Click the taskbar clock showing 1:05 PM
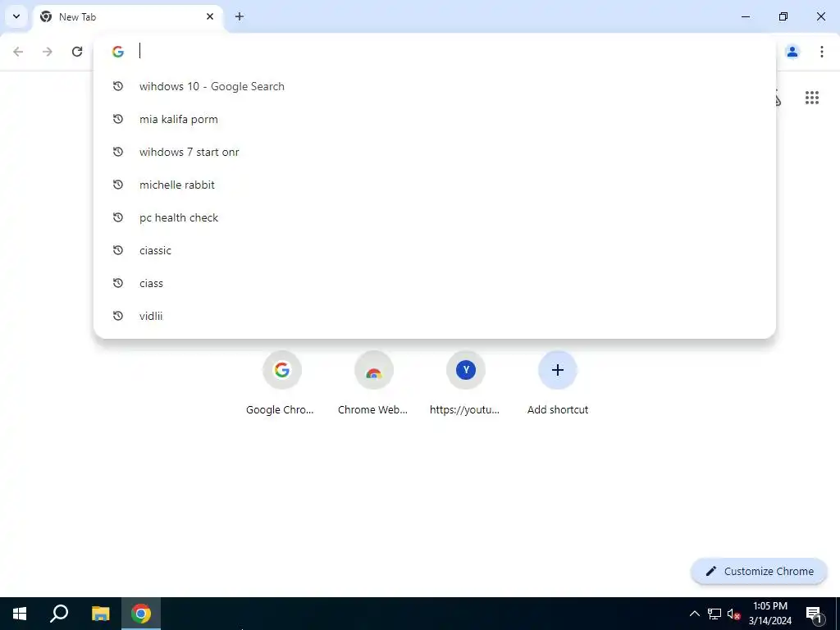The image size is (840, 630). coord(769,614)
